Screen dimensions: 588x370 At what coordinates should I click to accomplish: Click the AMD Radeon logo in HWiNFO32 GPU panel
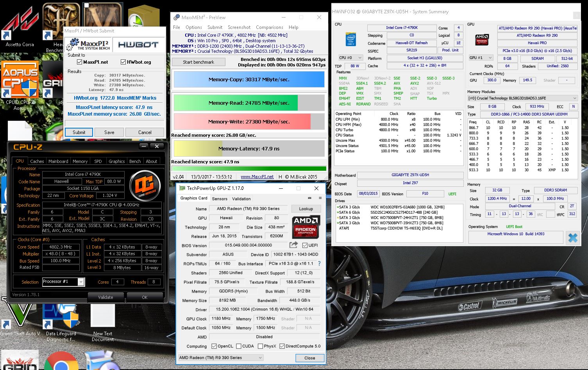point(482,40)
